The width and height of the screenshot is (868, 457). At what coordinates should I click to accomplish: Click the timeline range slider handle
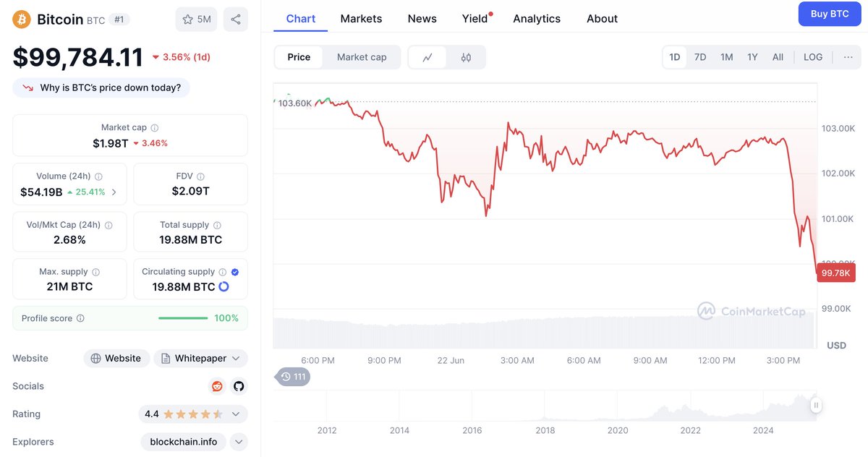[x=816, y=406]
